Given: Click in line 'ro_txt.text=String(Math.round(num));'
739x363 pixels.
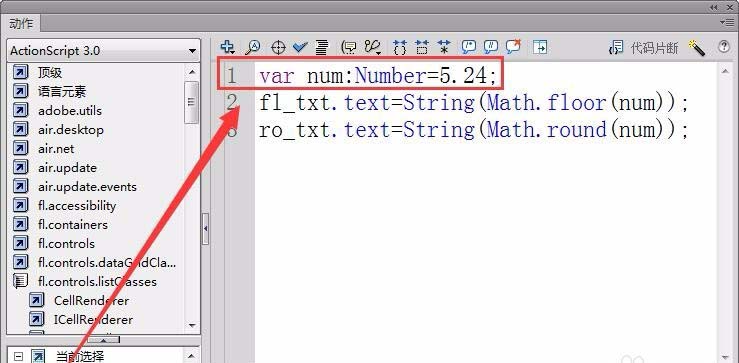Looking at the screenshot, I should [474, 130].
